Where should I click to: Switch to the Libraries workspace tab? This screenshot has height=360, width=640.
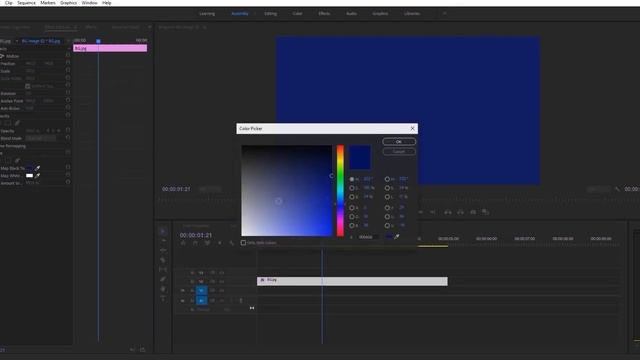(x=412, y=13)
